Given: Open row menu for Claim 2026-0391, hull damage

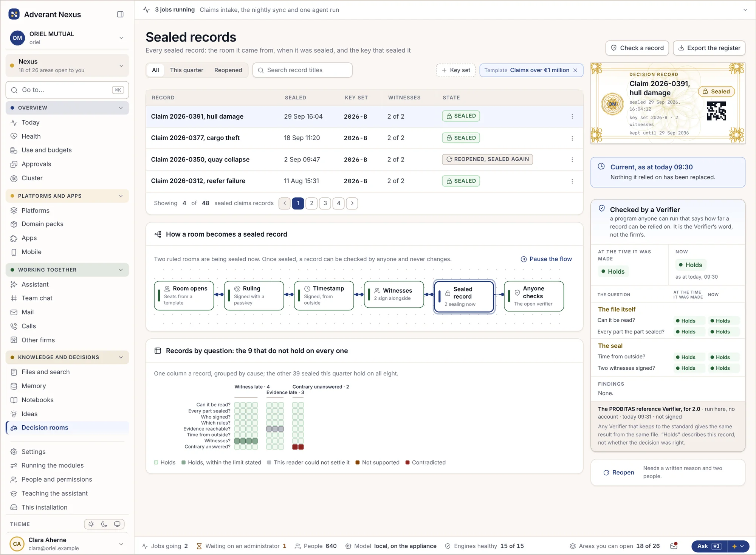Looking at the screenshot, I should tap(572, 116).
